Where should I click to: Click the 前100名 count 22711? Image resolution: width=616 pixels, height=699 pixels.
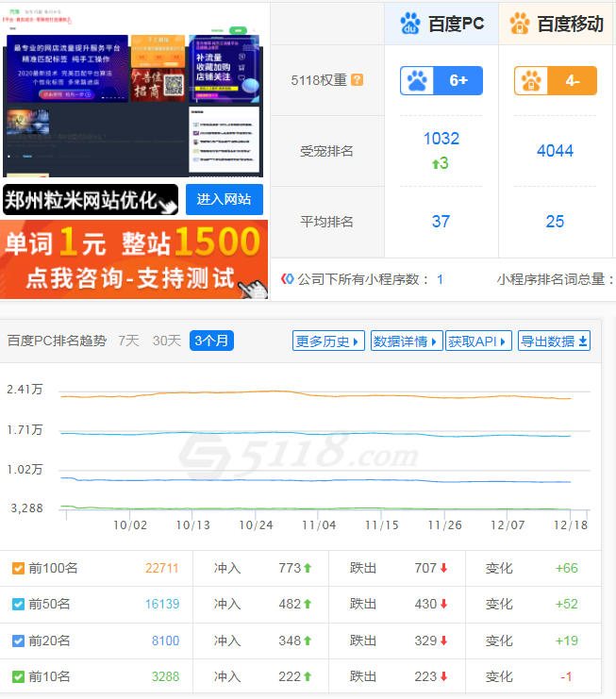point(162,569)
